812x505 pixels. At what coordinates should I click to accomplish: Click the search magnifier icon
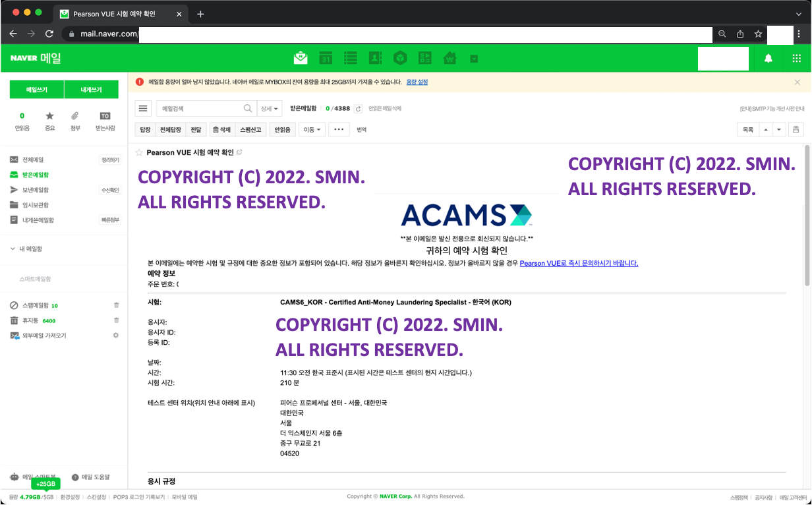point(248,109)
